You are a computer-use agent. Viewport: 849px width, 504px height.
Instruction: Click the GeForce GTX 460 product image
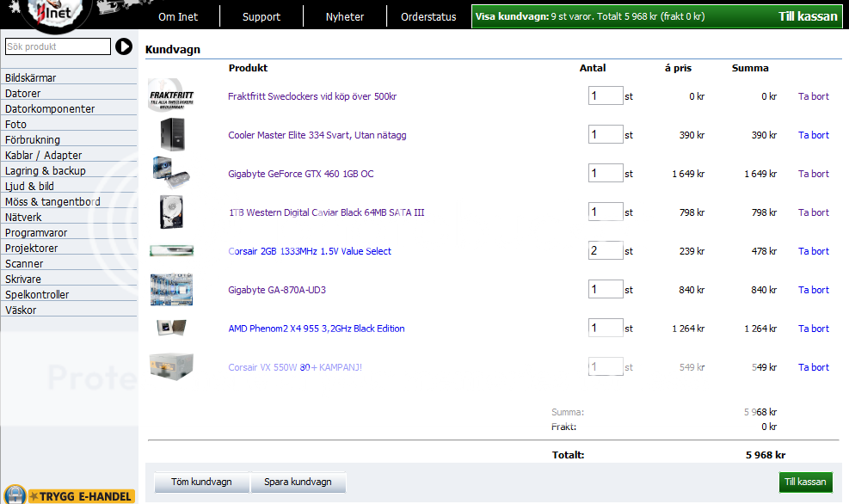coord(171,173)
